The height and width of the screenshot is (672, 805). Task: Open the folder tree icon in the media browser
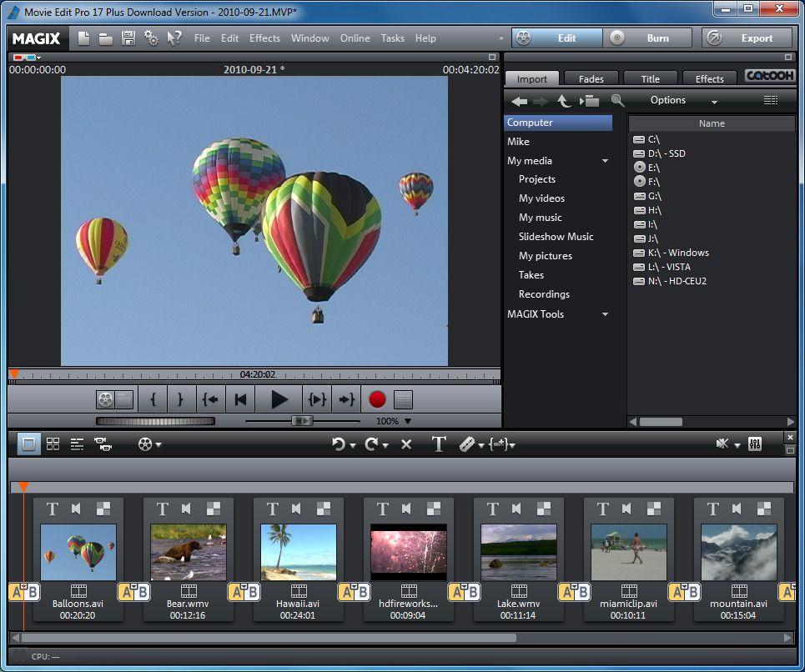click(590, 101)
